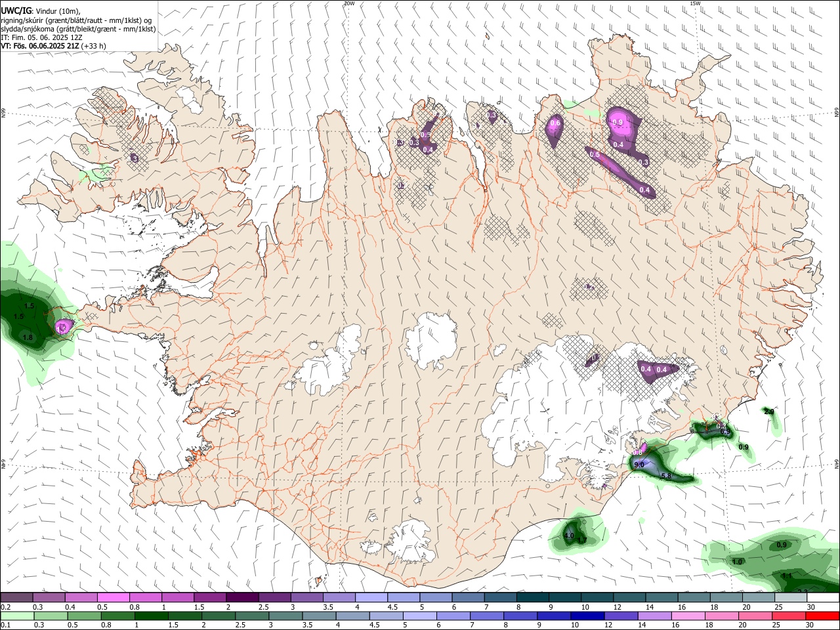840x630 pixels.
Task: Click the '(+33 h)' forecast offset text
Action: (x=94, y=46)
